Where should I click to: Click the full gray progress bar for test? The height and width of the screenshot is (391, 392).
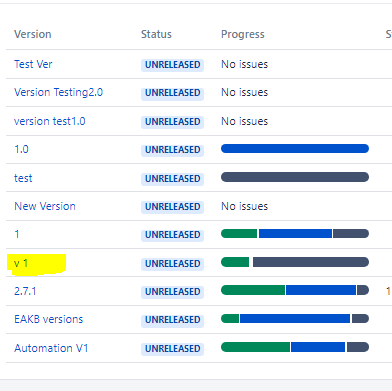[x=295, y=177]
